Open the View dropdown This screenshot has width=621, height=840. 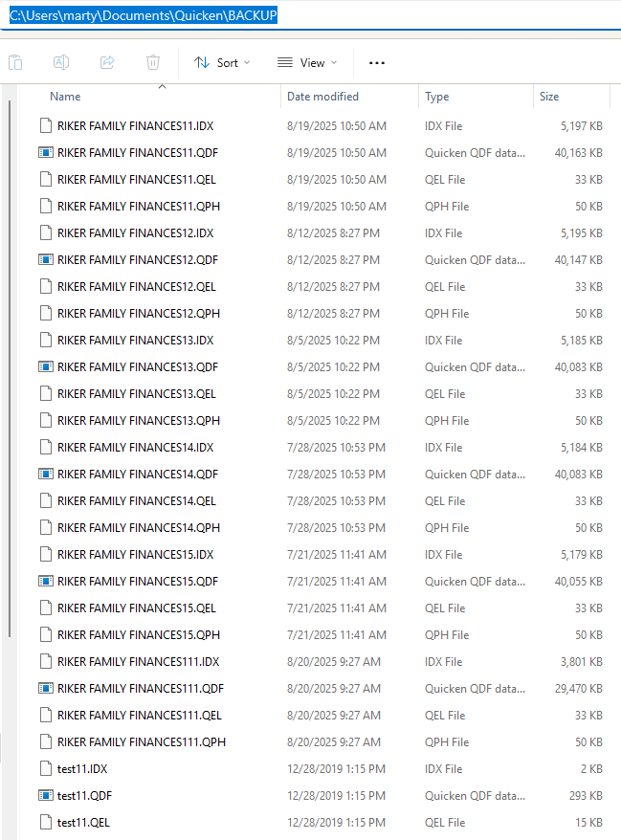(x=307, y=63)
